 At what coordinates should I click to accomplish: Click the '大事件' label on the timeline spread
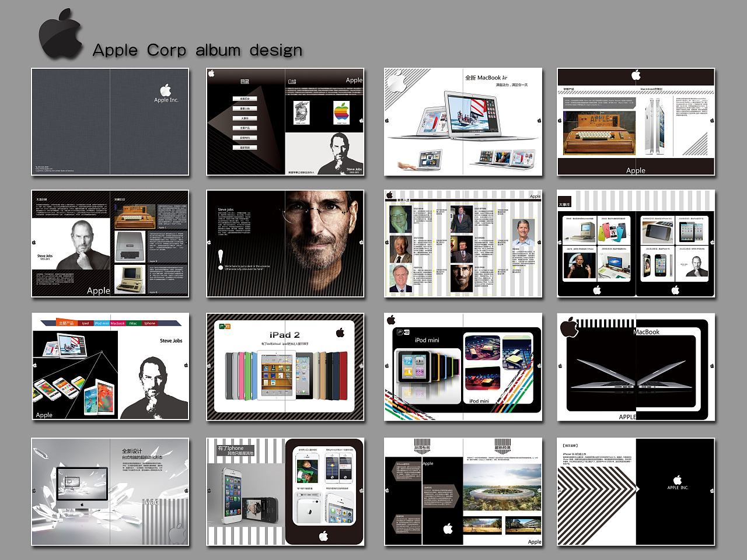565,205
